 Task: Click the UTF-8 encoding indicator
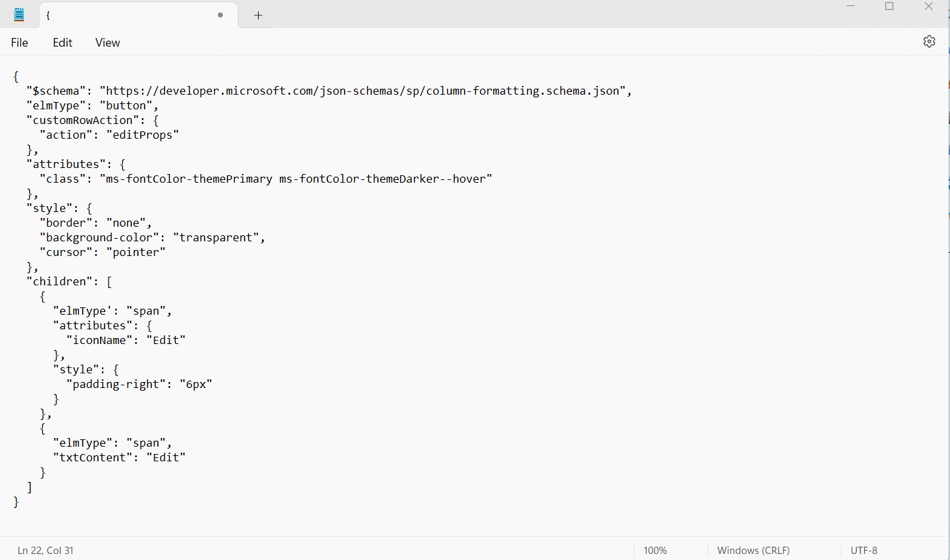[x=864, y=551]
